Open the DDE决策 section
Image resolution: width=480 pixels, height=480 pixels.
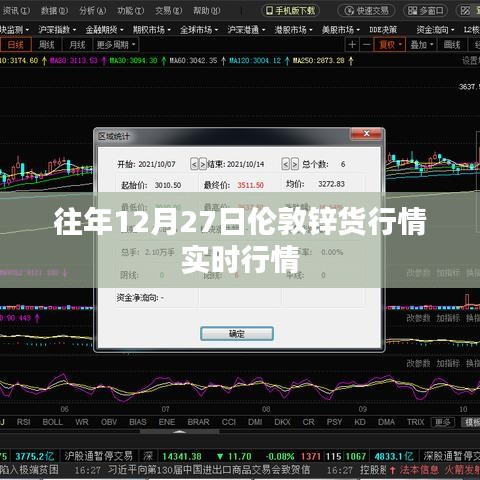[383, 30]
